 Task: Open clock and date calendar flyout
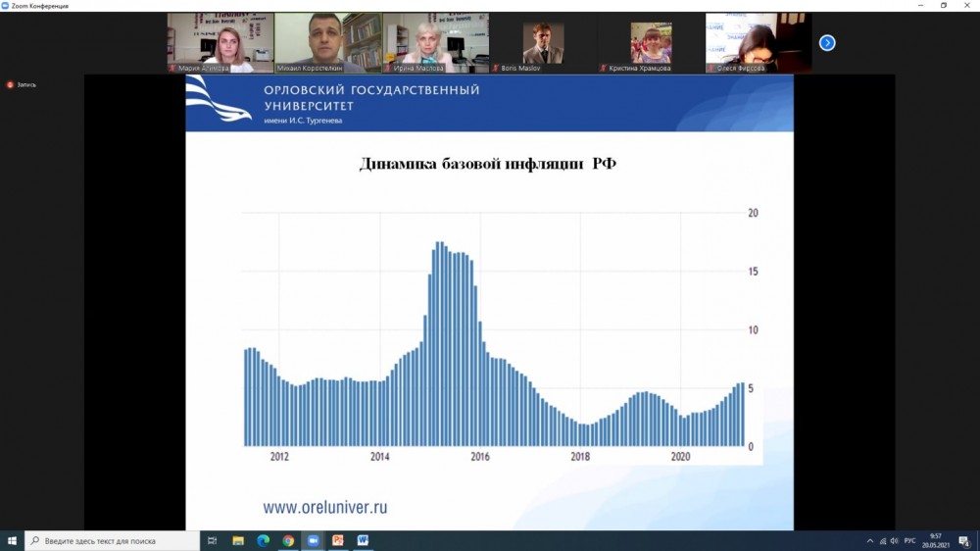935,540
